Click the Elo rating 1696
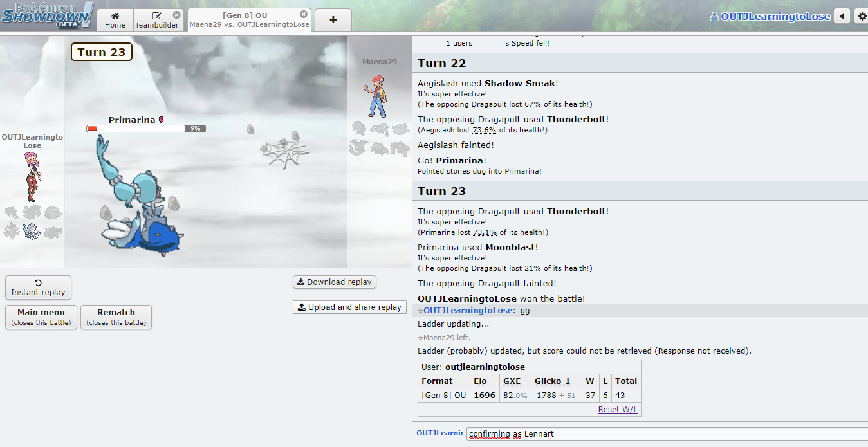Screen dimensions: 868x447 [485, 396]
